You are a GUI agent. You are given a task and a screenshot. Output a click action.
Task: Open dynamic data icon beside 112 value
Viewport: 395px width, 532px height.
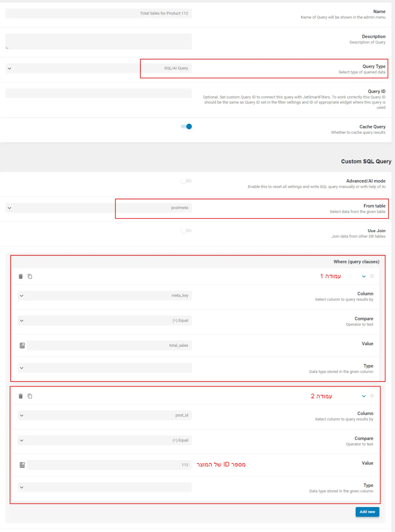22,465
